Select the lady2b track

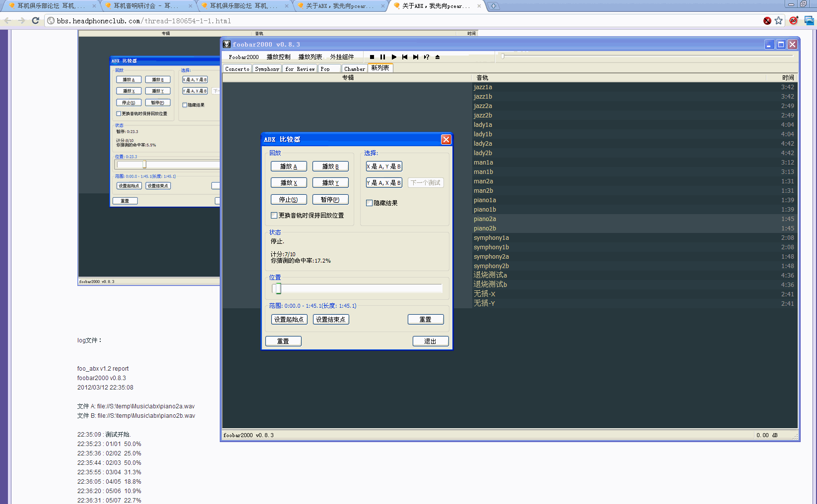coord(634,153)
